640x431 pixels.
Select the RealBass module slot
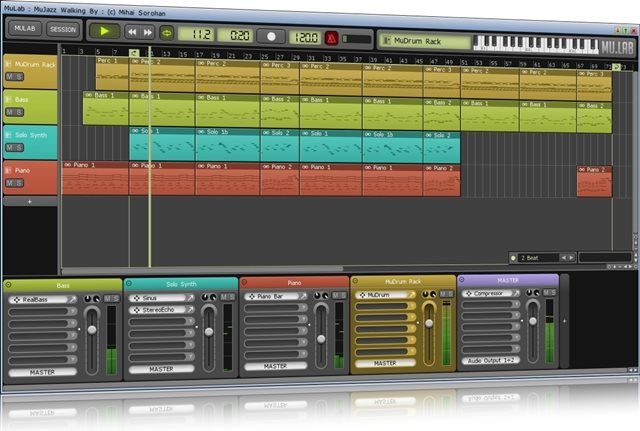pos(42,300)
